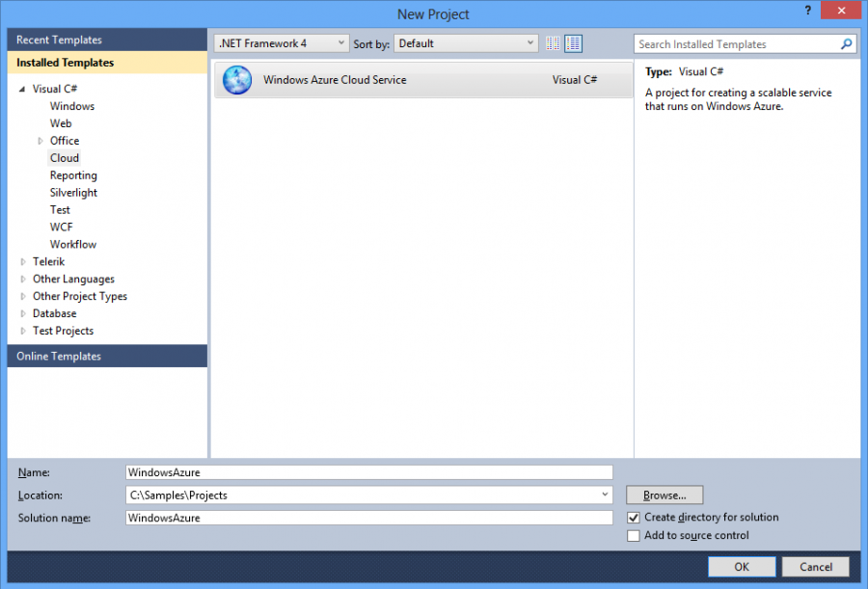Click the Browse... button
The width and height of the screenshot is (868, 589).
point(665,495)
